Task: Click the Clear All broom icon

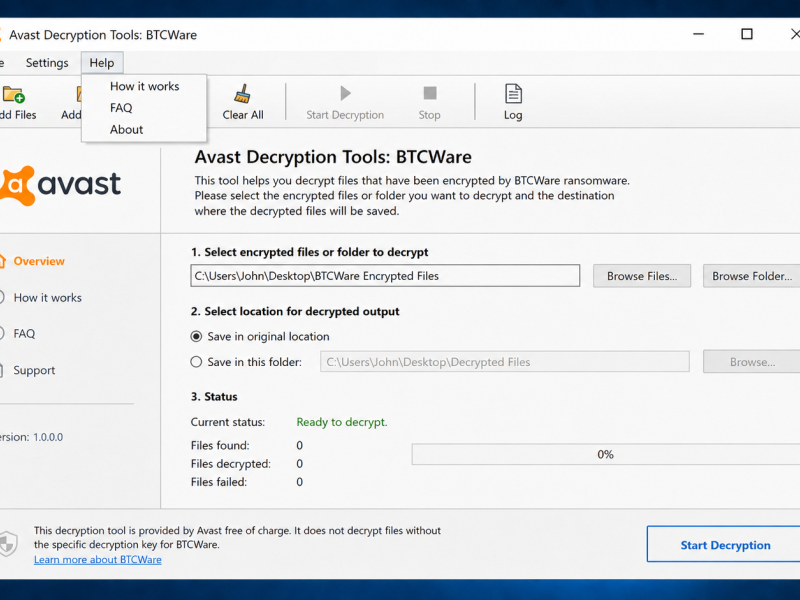Action: pyautogui.click(x=242, y=94)
